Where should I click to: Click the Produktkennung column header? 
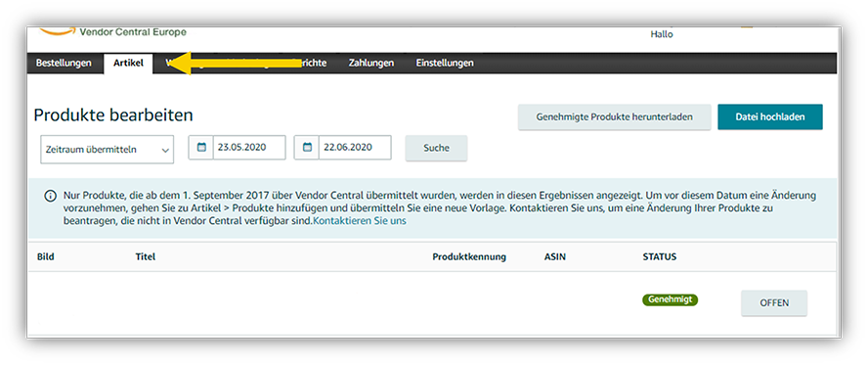pyautogui.click(x=469, y=257)
